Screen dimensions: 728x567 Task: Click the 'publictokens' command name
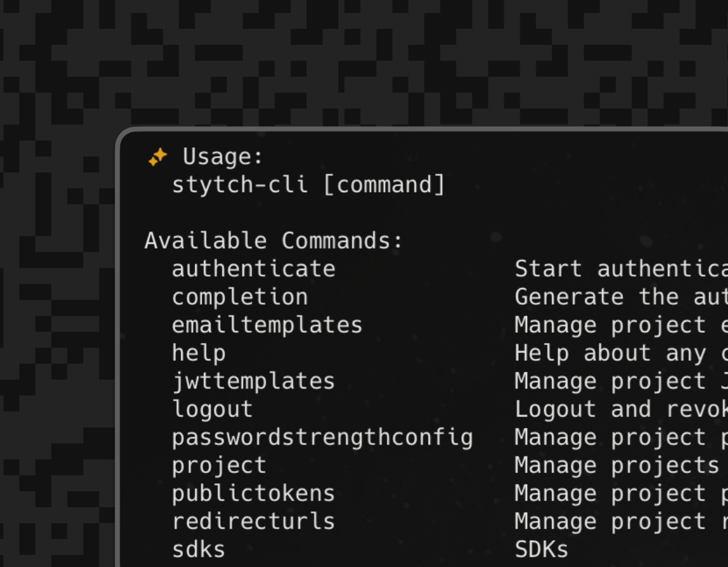253,493
